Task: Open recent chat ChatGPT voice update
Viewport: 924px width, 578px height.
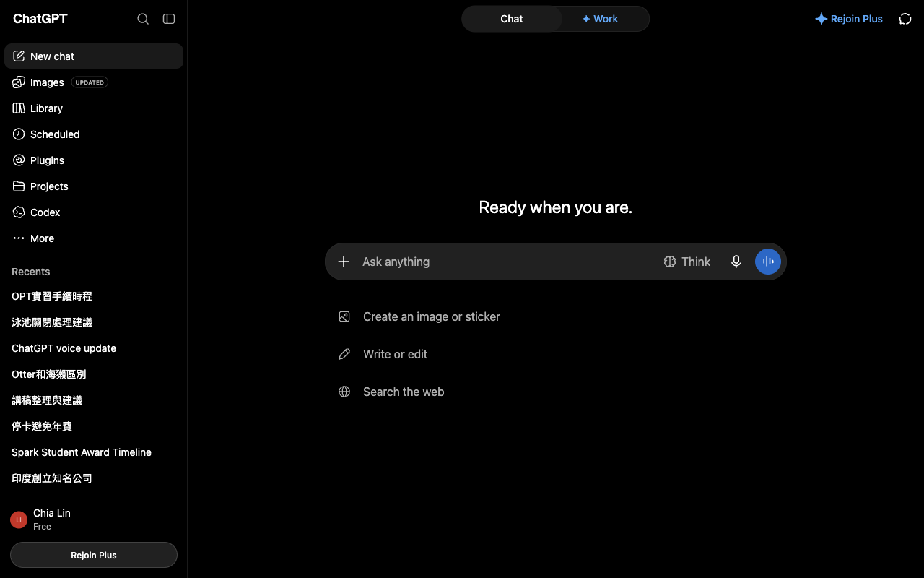Action: pos(94,348)
